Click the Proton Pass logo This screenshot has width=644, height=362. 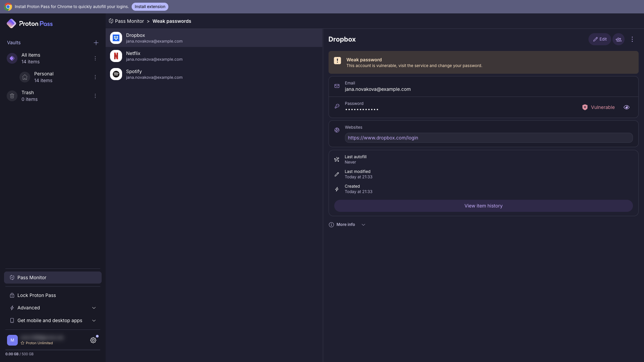click(x=30, y=23)
